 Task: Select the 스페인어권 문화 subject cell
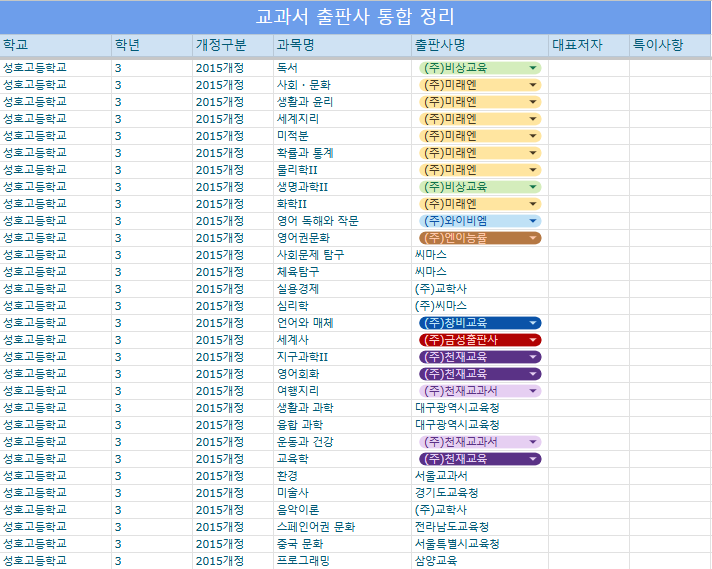(342, 527)
